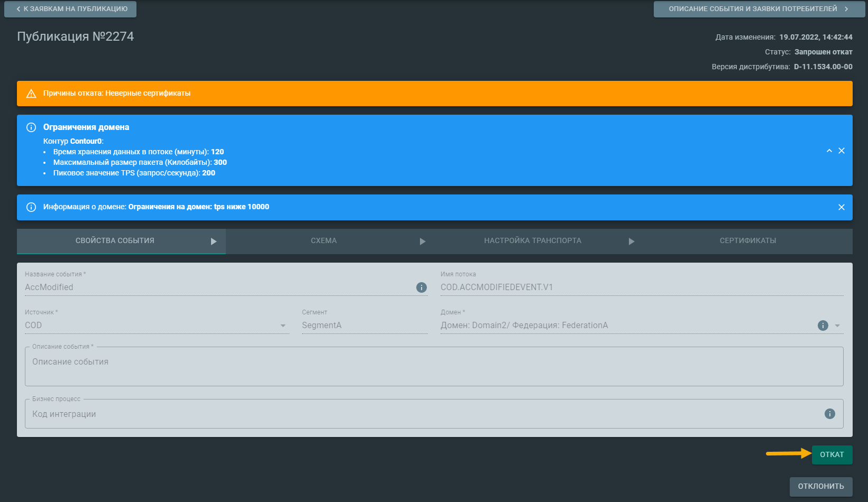The height and width of the screenshot is (502, 868).
Task: Close the Ограничения домена banner
Action: pyautogui.click(x=841, y=151)
